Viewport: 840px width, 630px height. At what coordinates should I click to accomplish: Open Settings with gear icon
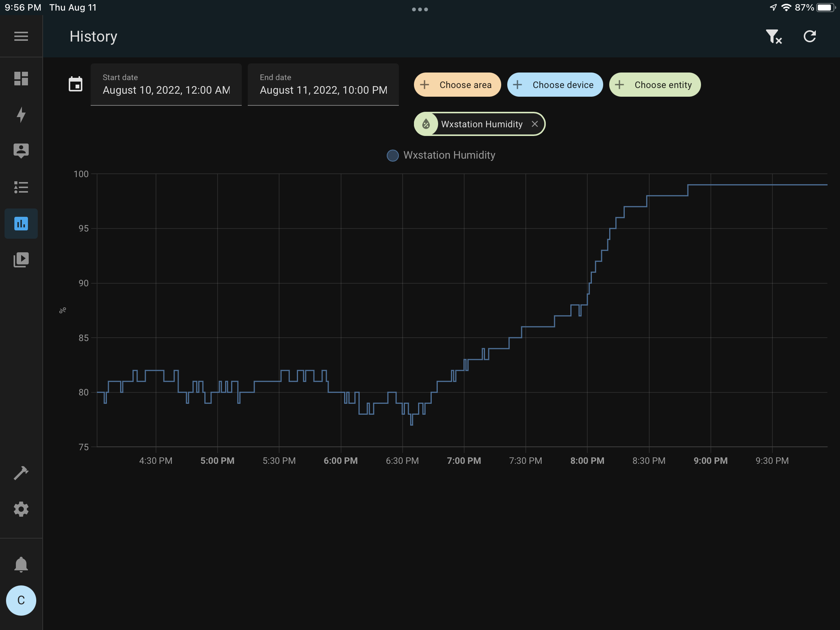pos(21,509)
